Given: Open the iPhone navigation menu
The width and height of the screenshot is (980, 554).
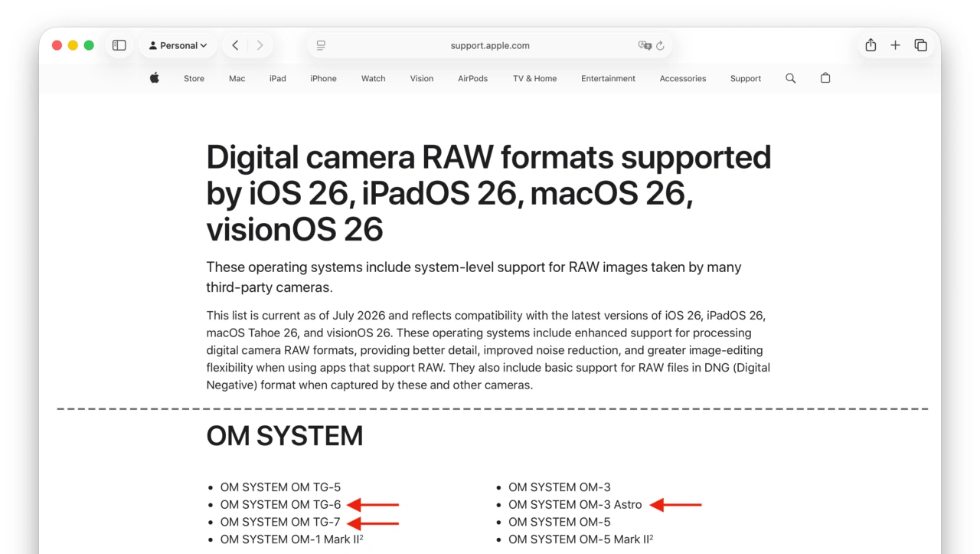Looking at the screenshot, I should pyautogui.click(x=323, y=78).
